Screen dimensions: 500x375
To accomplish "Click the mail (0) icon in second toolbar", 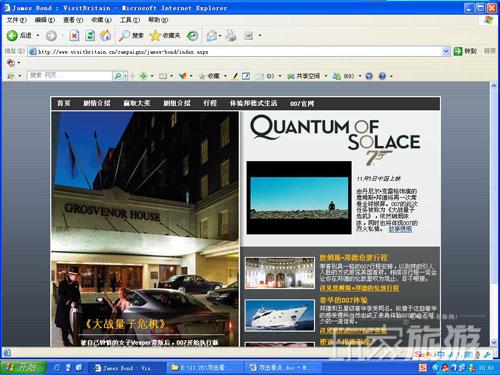I will 260,76.
